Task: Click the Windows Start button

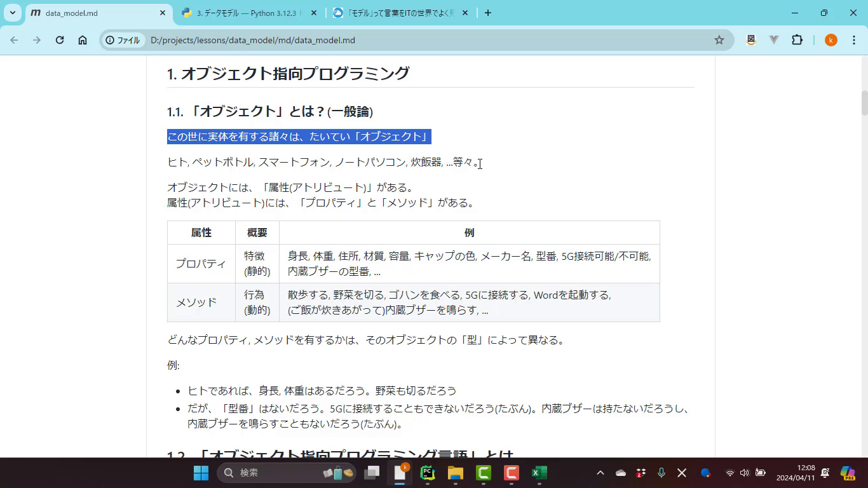Action: click(x=201, y=473)
